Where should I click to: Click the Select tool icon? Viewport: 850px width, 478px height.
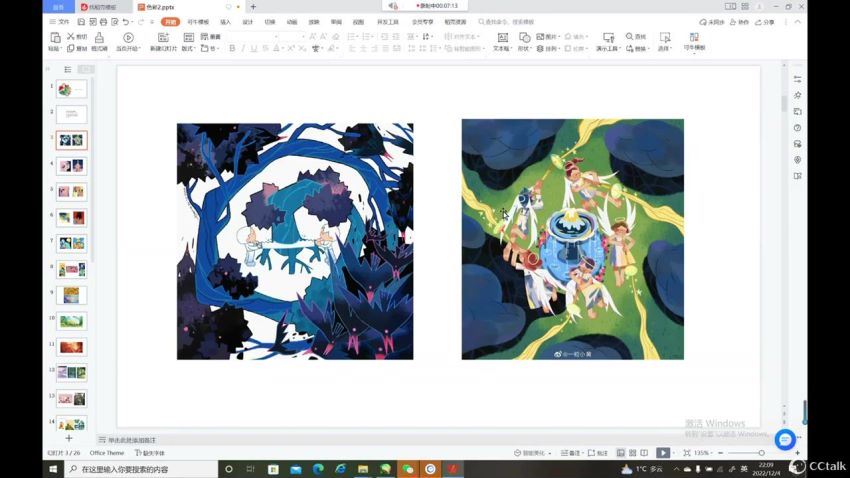(665, 37)
